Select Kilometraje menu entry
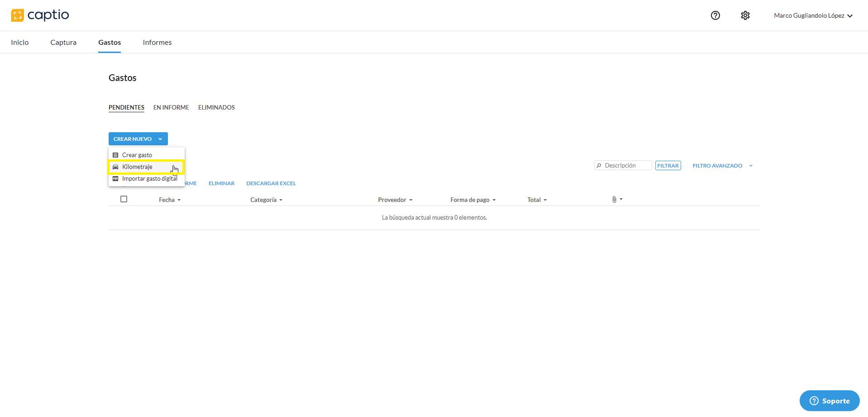 [x=146, y=167]
